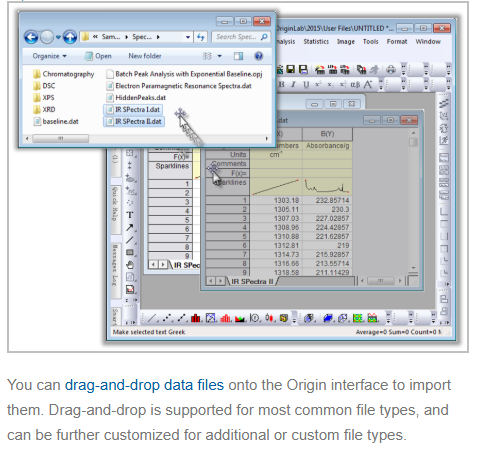Expand the address bar history dropdown
This screenshot has width=480, height=470.
(x=188, y=37)
